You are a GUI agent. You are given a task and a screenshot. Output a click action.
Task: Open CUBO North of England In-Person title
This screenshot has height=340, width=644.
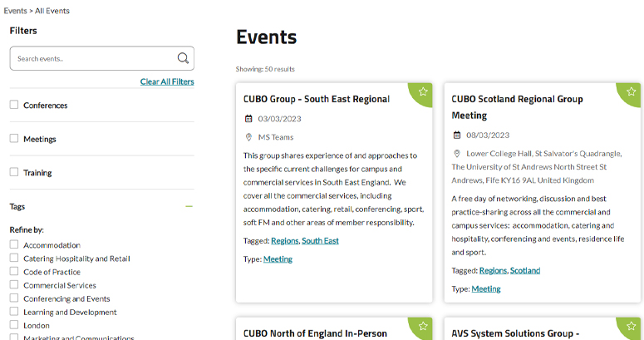[x=315, y=333]
